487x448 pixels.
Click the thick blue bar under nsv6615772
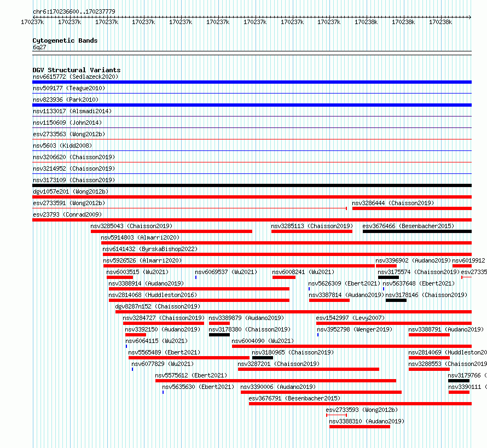(x=252, y=82)
